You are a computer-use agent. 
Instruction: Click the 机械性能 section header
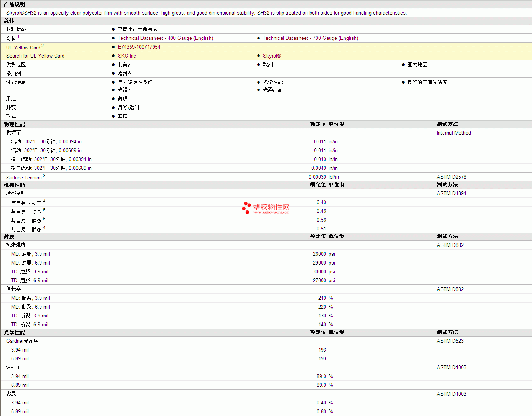pyautogui.click(x=14, y=185)
